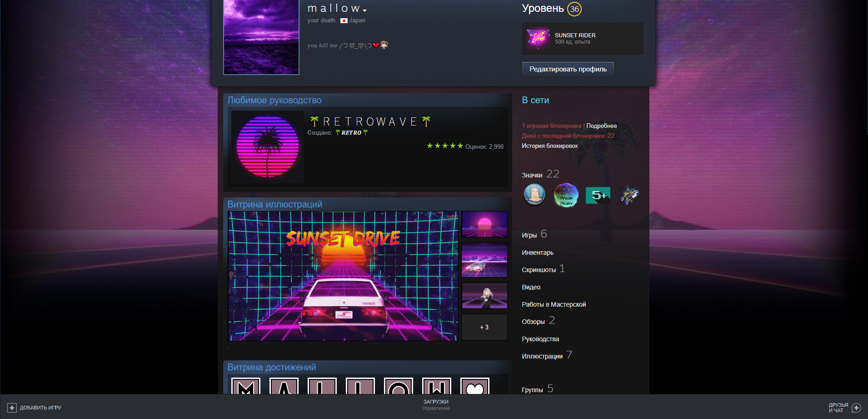Screen dimensions: 868x419
Task: Click the five-star guide rating
Action: click(444, 146)
